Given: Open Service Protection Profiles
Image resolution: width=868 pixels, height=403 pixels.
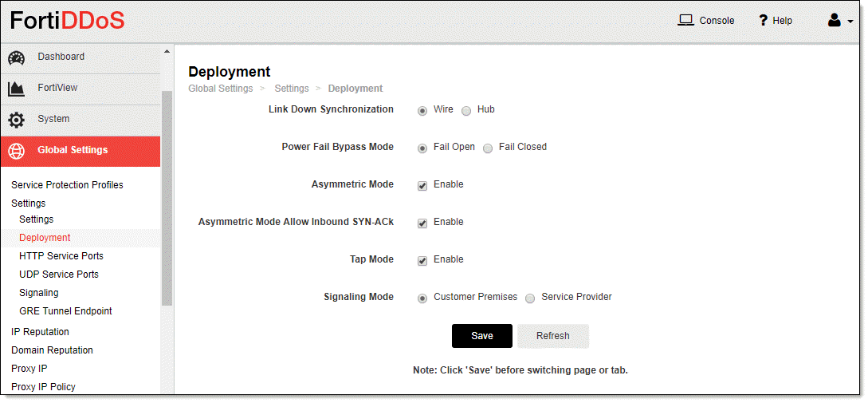Looking at the screenshot, I should click(x=67, y=184).
